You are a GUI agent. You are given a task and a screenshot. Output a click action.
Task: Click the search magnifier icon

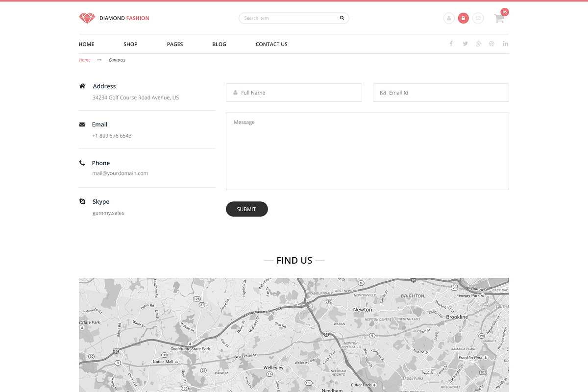342,18
